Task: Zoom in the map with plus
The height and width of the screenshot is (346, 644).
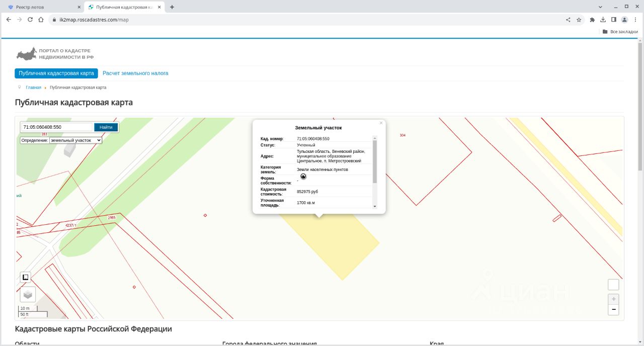Action: (x=613, y=299)
